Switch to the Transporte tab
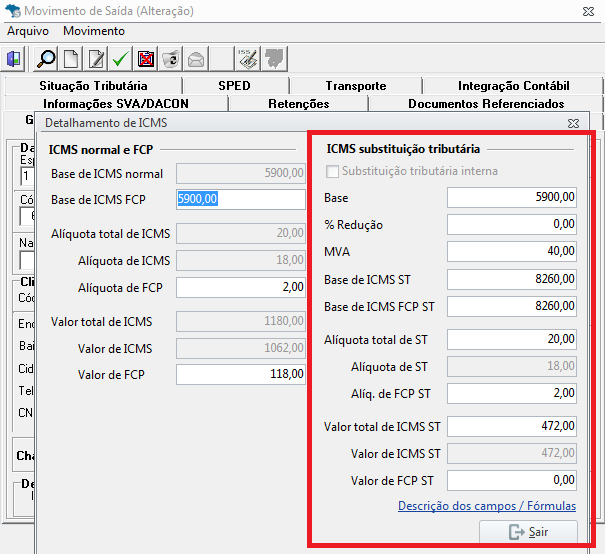Image resolution: width=605 pixels, height=554 pixels. click(356, 86)
